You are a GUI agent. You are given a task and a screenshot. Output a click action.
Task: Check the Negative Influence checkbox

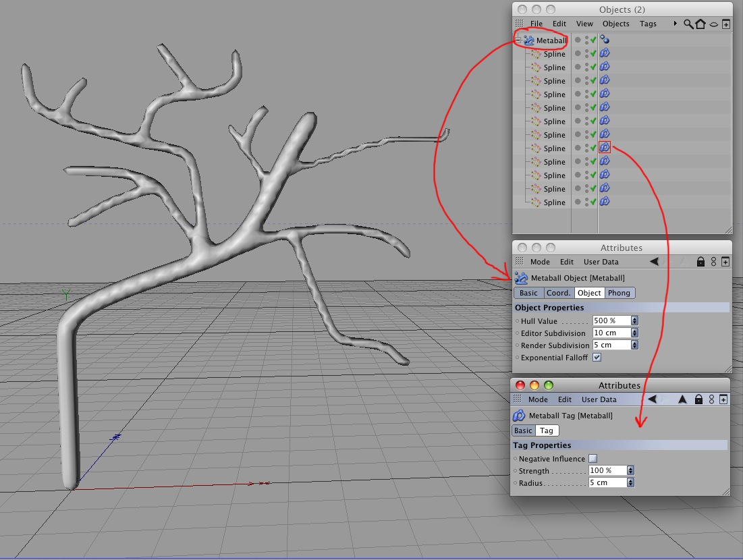[593, 459]
